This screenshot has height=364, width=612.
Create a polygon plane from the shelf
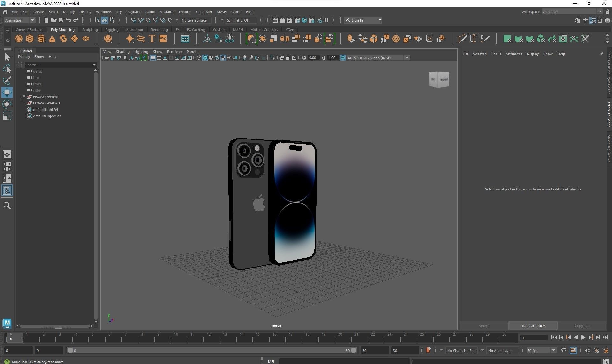[75, 39]
